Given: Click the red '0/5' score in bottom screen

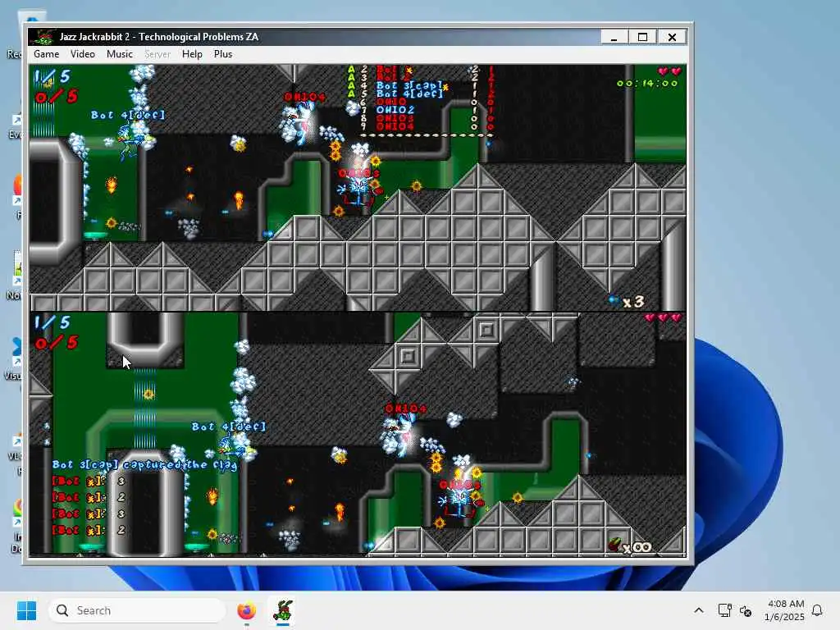Looking at the screenshot, I should tap(57, 342).
